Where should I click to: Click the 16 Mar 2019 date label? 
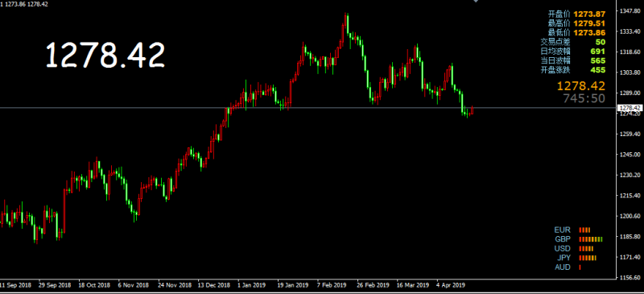coord(413,285)
